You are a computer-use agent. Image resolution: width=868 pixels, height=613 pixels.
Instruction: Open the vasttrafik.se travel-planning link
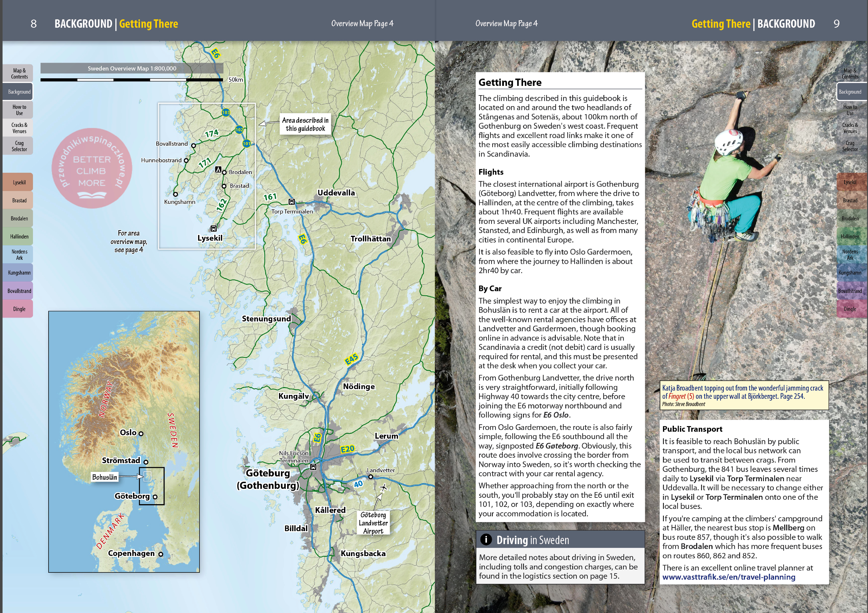coord(729,577)
